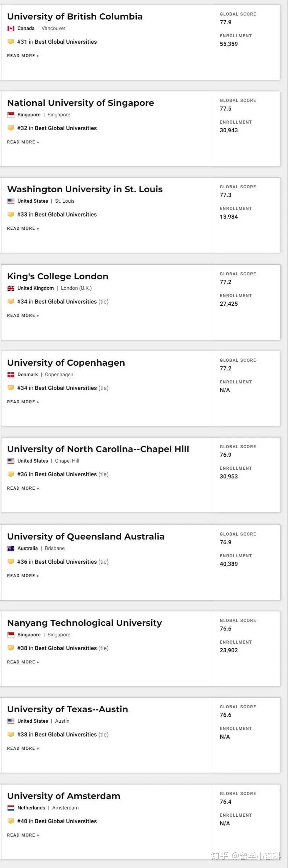The width and height of the screenshot is (288, 868).
Task: Open University of North Carolina--Chapel Hill link
Action: pos(98,449)
